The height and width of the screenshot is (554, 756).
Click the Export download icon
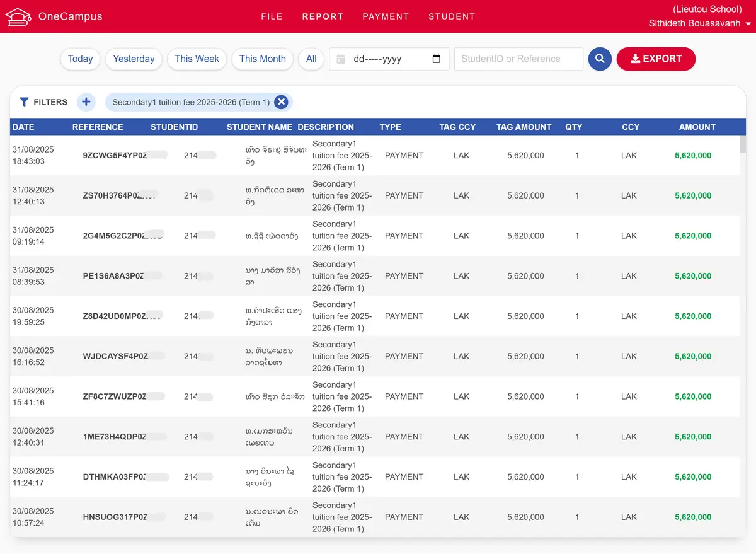pyautogui.click(x=636, y=59)
